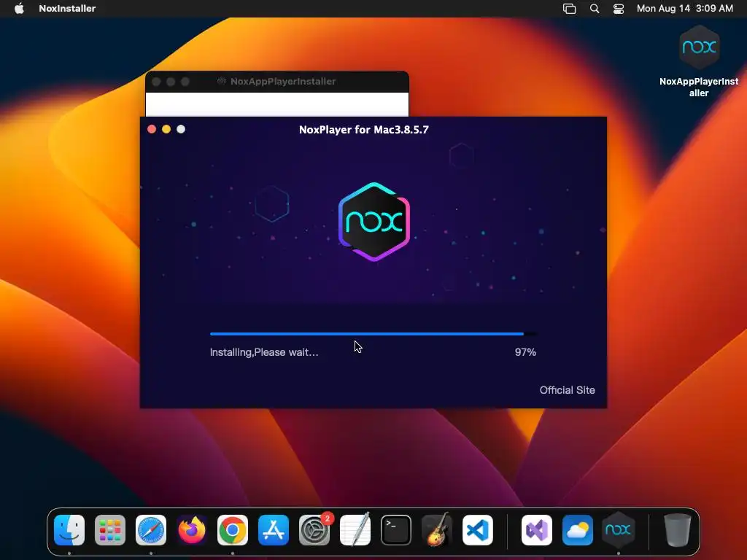Open TextEdit from the Dock
Image resolution: width=747 pixels, height=560 pixels.
[x=355, y=530]
